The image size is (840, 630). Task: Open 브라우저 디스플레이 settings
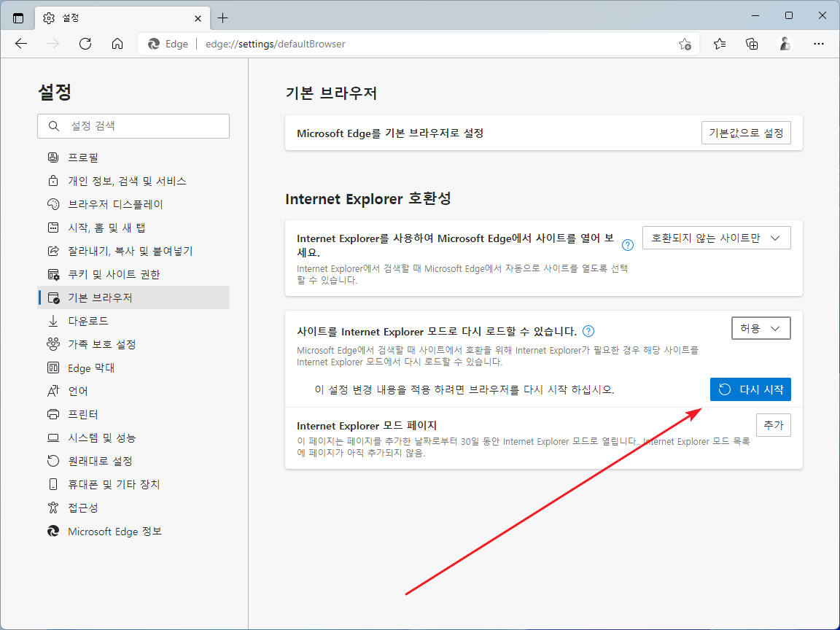point(133,204)
